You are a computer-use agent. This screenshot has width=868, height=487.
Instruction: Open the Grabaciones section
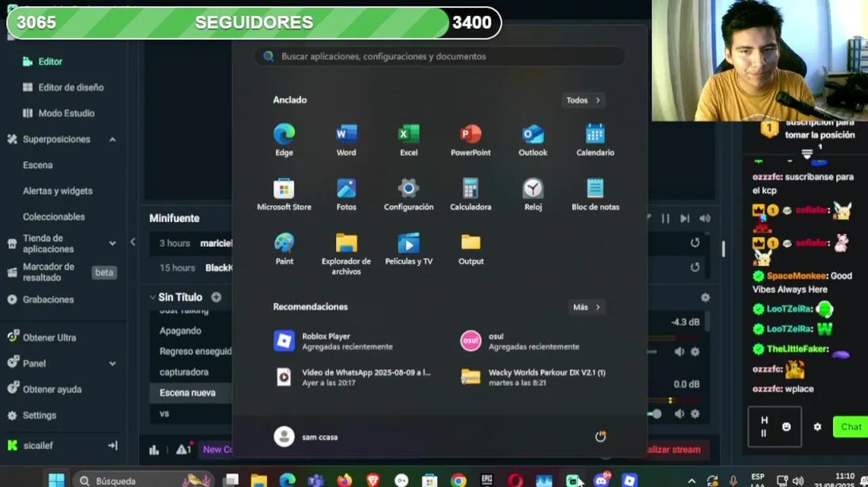41,300
